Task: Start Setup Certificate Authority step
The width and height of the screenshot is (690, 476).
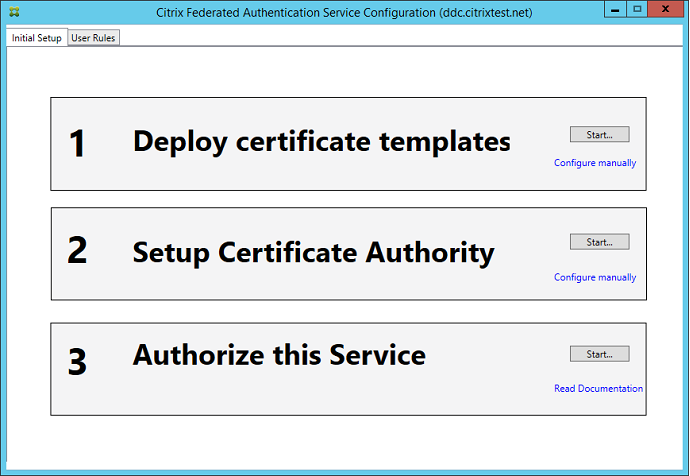Action: pos(599,242)
